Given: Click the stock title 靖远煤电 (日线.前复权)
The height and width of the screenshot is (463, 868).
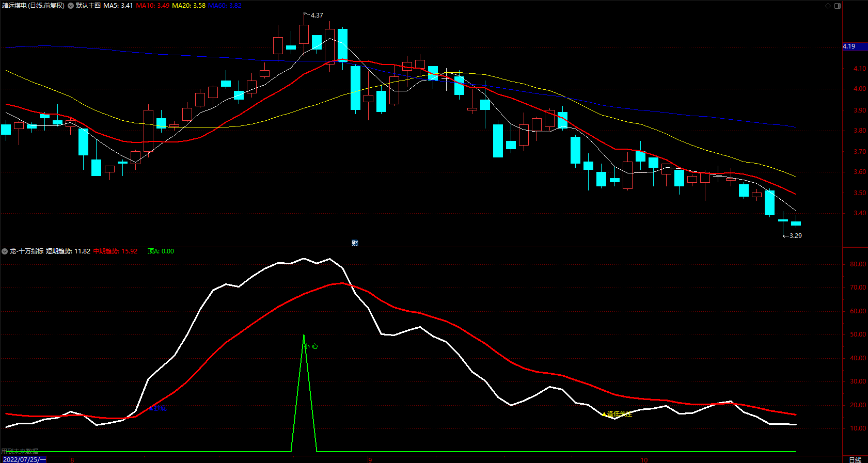Looking at the screenshot, I should pyautogui.click(x=34, y=6).
